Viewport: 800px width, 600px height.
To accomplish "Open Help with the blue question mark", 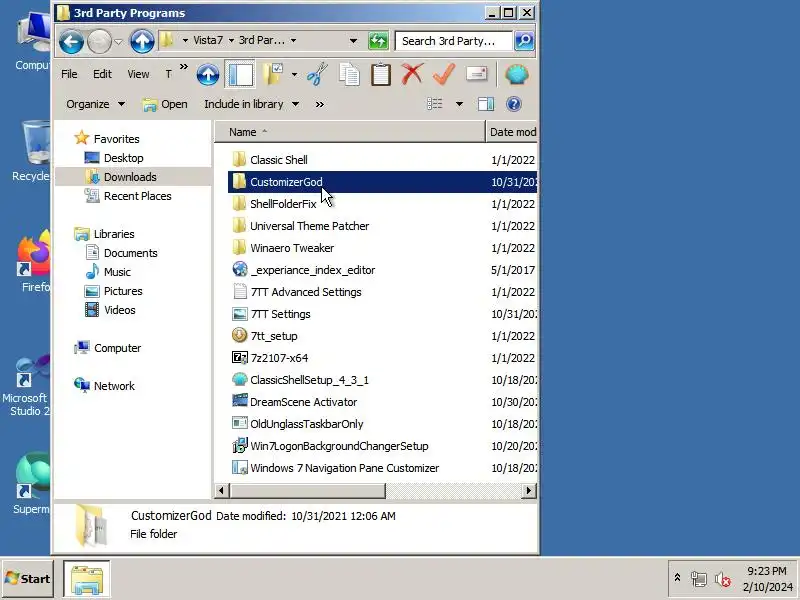I will click(x=514, y=104).
